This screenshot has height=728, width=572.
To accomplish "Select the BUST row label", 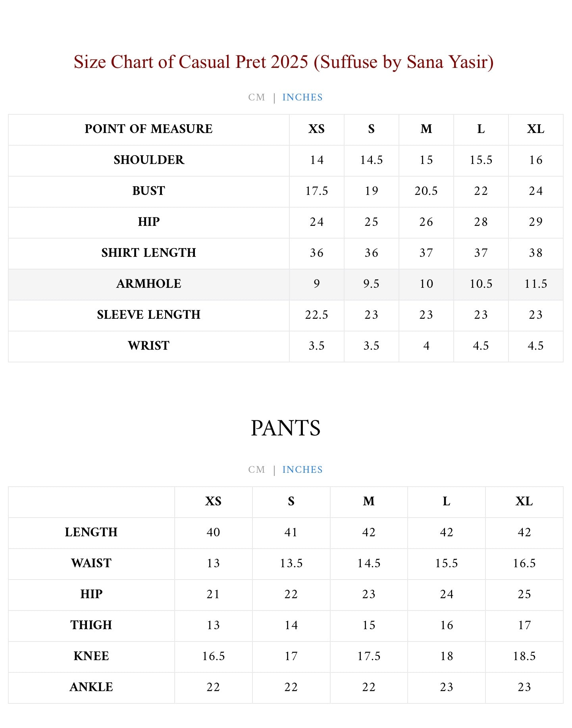I will pos(148,191).
